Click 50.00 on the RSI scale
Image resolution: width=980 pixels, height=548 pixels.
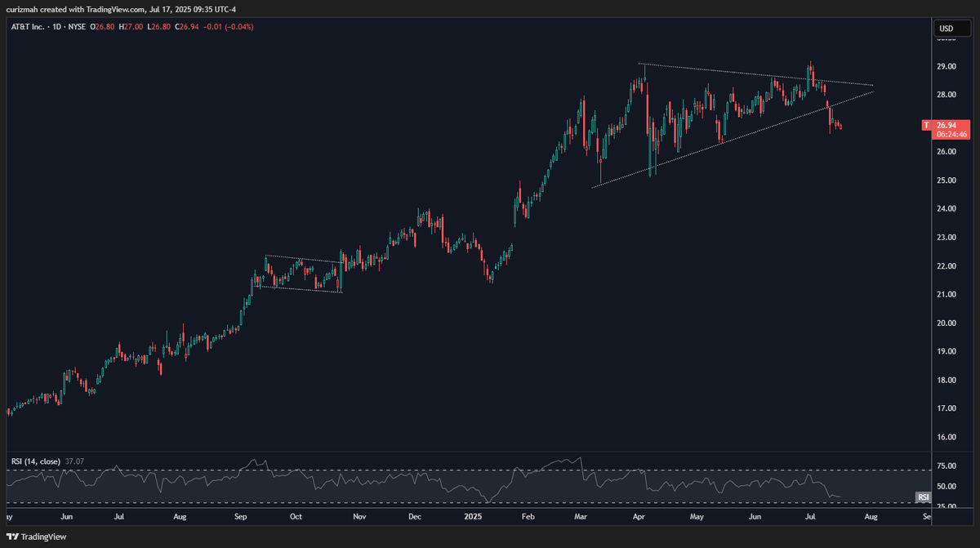pos(946,487)
